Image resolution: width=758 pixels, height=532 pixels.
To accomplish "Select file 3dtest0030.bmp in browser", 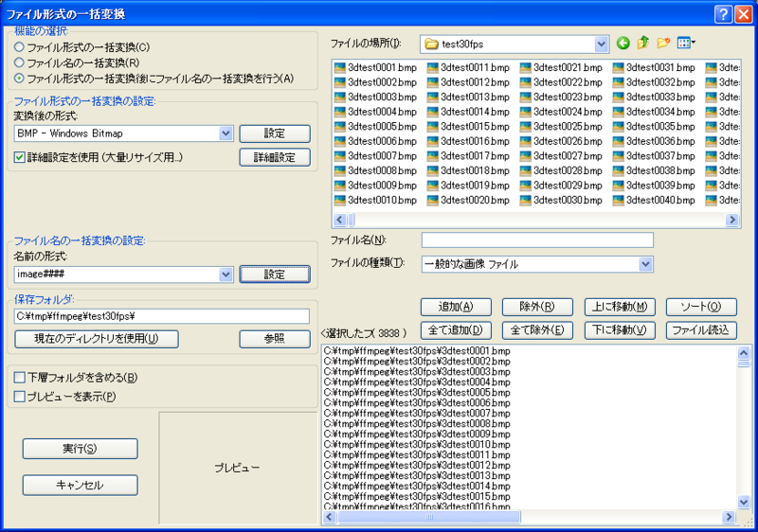I will [561, 200].
